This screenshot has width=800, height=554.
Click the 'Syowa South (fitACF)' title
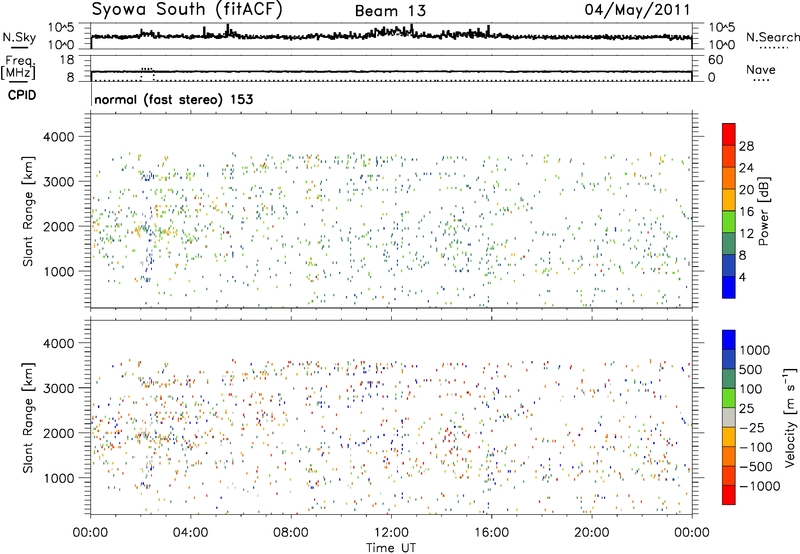[x=187, y=9]
